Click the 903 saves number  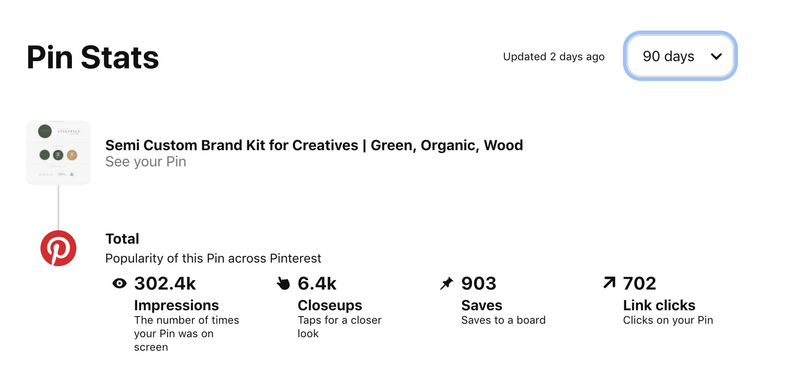(x=479, y=283)
